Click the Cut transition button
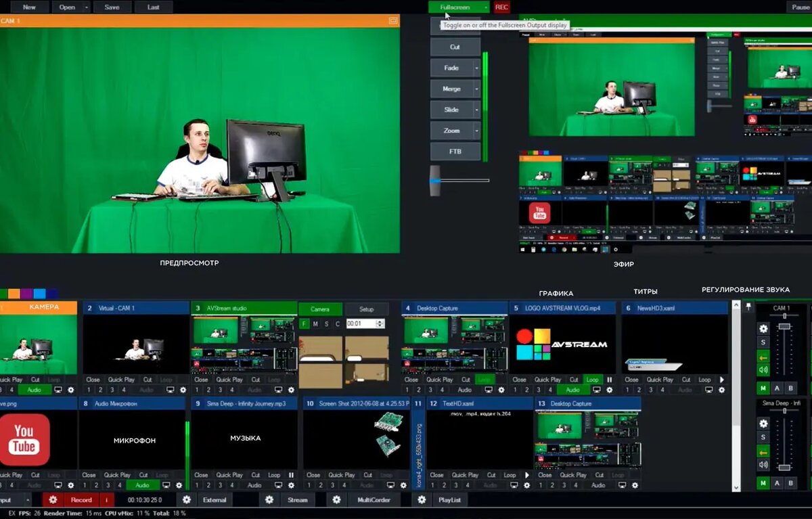 [x=455, y=47]
